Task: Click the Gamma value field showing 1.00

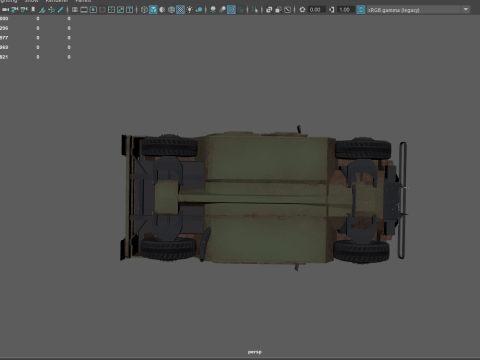Action: point(346,10)
